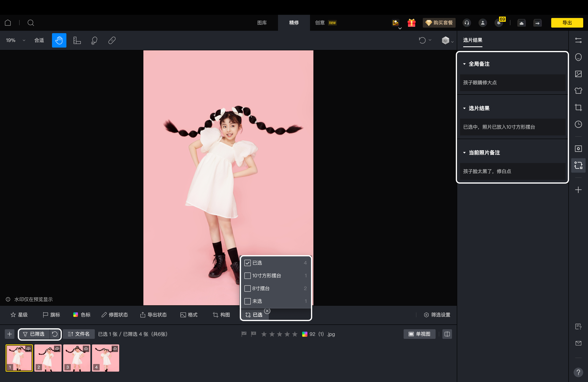588x382 pixels.
Task: Select the hand pan tool
Action: click(x=59, y=40)
